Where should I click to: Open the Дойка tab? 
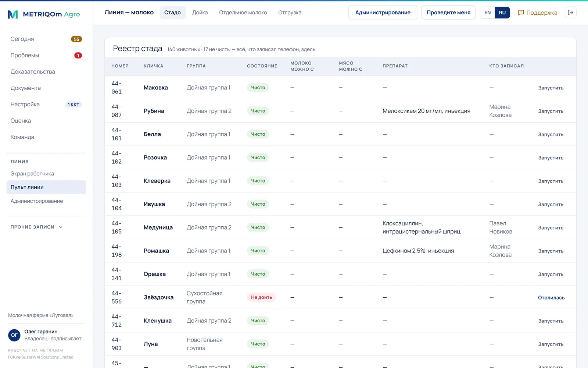(200, 13)
